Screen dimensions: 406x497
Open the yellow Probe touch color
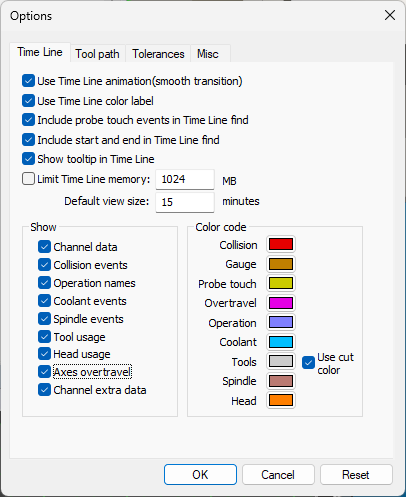pos(281,283)
